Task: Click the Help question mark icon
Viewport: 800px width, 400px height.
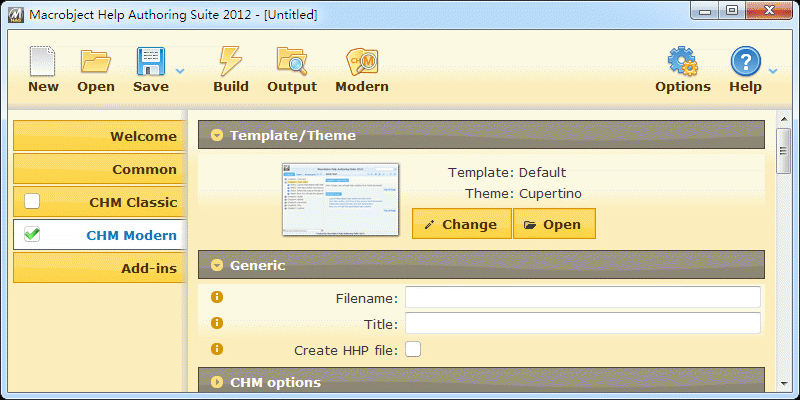Action: pyautogui.click(x=745, y=61)
